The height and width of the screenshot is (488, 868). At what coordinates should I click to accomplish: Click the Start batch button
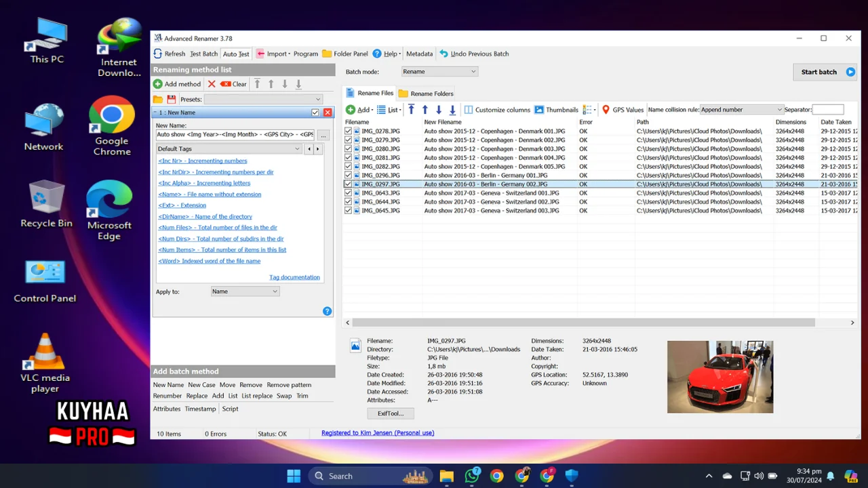point(825,72)
